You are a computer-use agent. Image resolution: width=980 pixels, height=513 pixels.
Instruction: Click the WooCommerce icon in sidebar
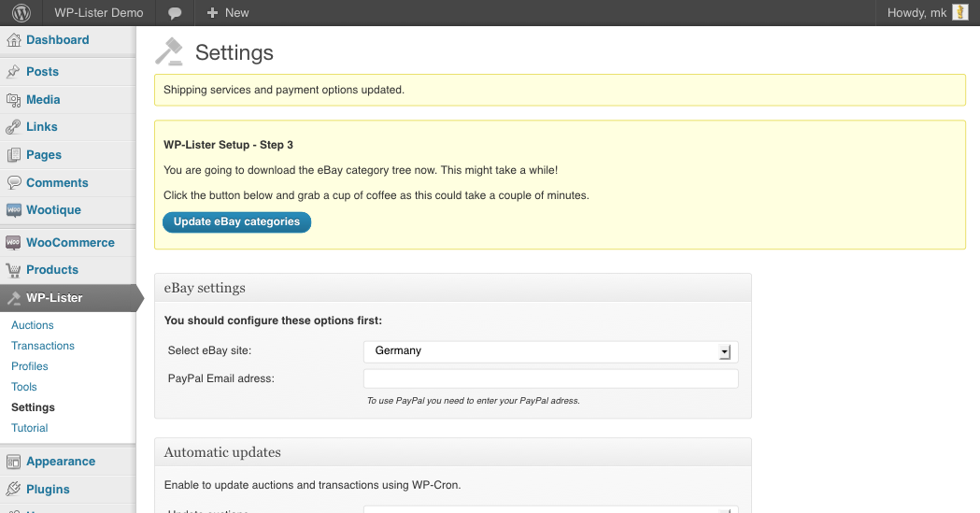14,242
